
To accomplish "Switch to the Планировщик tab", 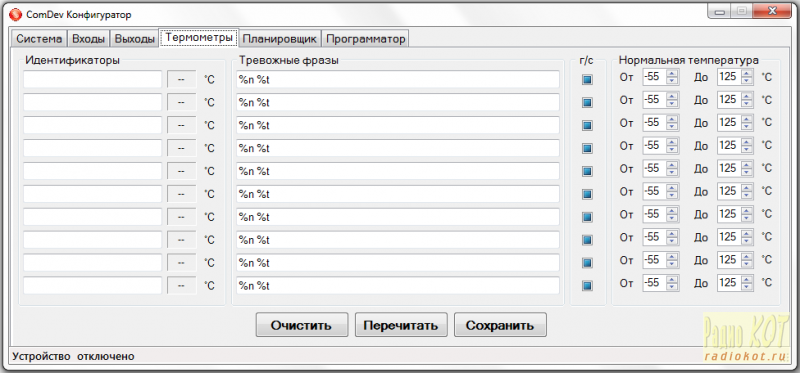I will coord(280,39).
